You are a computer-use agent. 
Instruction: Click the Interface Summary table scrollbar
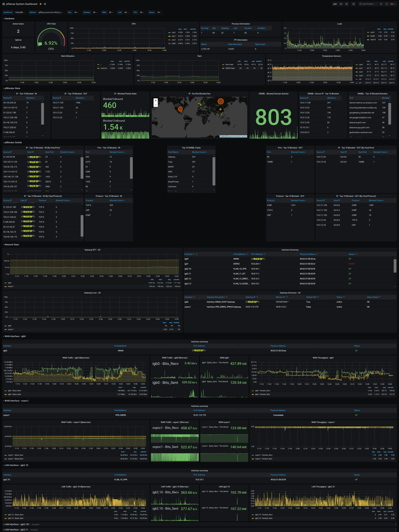(x=395, y=266)
